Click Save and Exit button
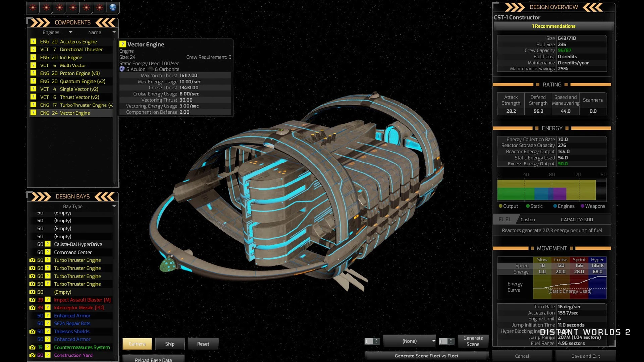 coord(586,356)
